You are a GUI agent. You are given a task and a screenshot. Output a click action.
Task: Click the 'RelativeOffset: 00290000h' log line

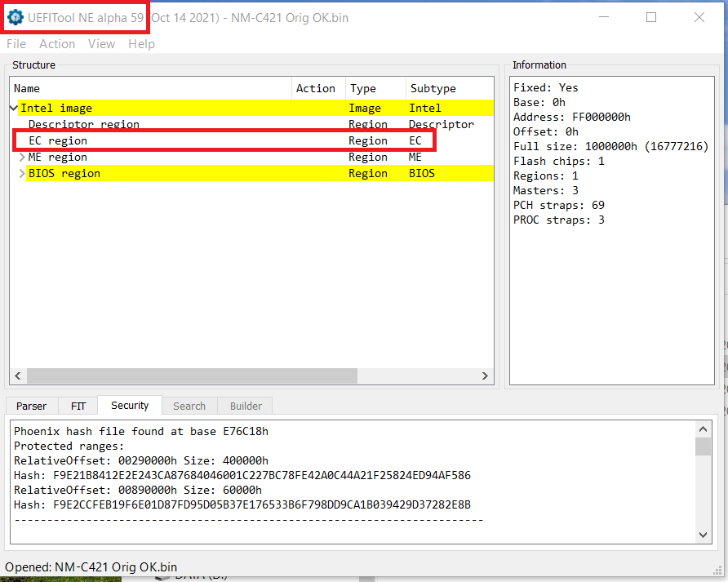[x=141, y=460]
